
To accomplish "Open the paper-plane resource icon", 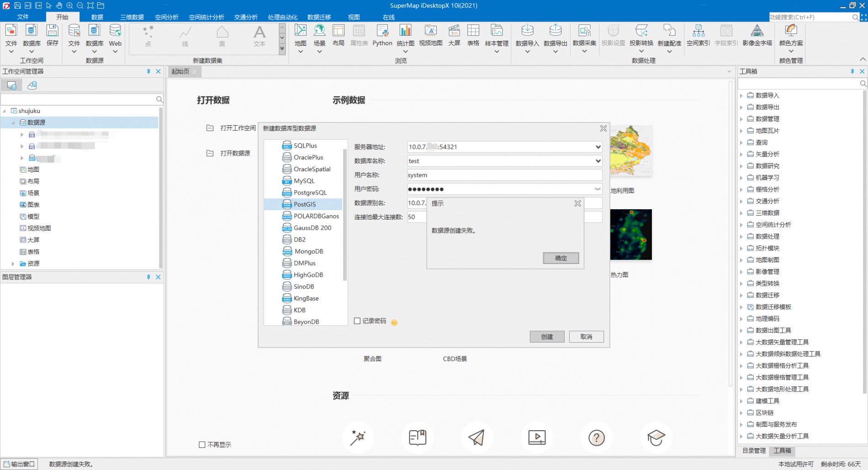I will [x=476, y=438].
